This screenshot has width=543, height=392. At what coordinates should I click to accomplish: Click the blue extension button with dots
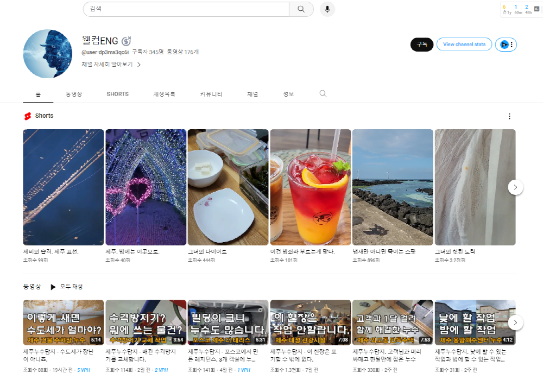tap(506, 45)
